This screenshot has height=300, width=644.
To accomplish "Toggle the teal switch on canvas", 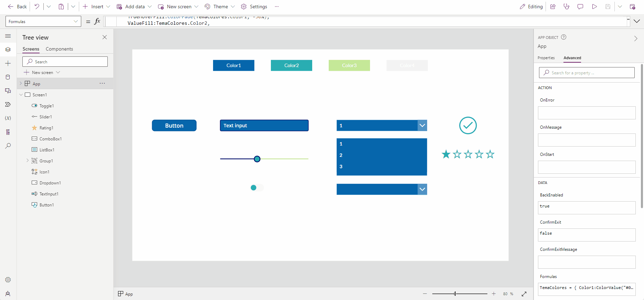I will tap(257, 187).
